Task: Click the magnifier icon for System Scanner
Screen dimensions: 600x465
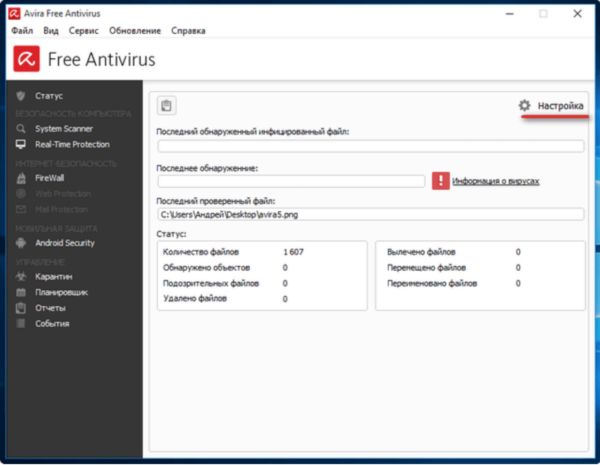Action: tap(21, 129)
